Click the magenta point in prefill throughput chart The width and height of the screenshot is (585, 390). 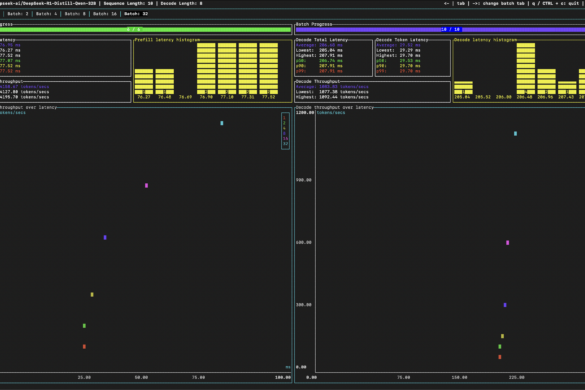click(x=146, y=185)
